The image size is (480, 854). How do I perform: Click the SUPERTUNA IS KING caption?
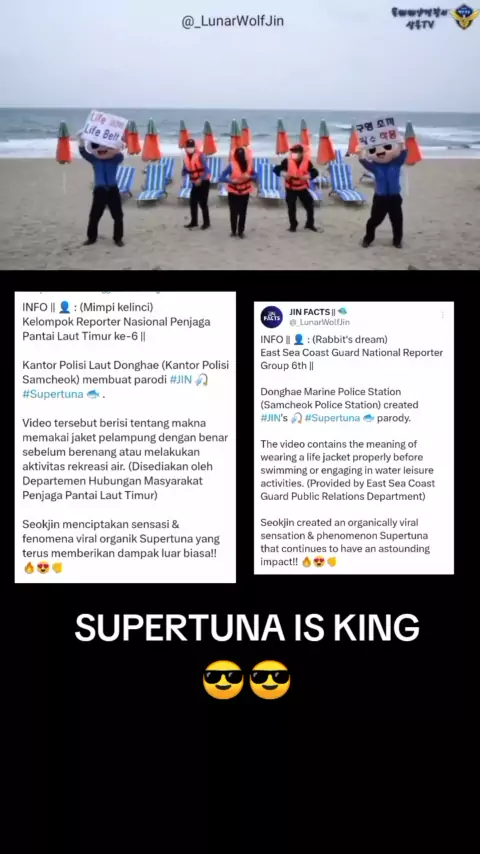(247, 627)
